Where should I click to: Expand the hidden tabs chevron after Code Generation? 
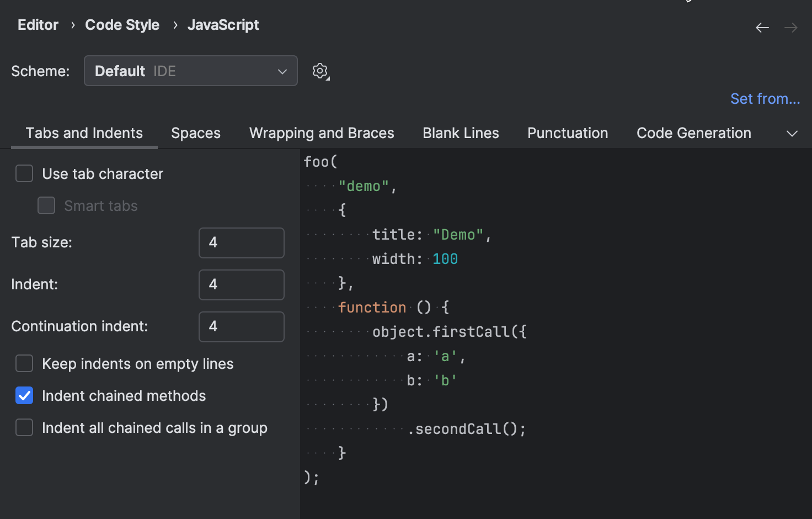(x=792, y=133)
